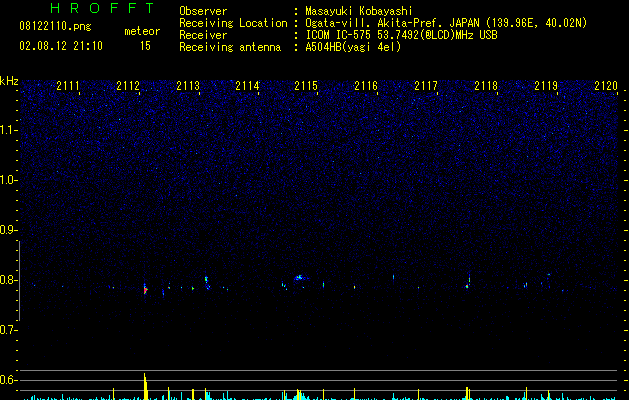Click the 0.8 kHz frequency label
Screen dimensions: 629x400
[8, 280]
